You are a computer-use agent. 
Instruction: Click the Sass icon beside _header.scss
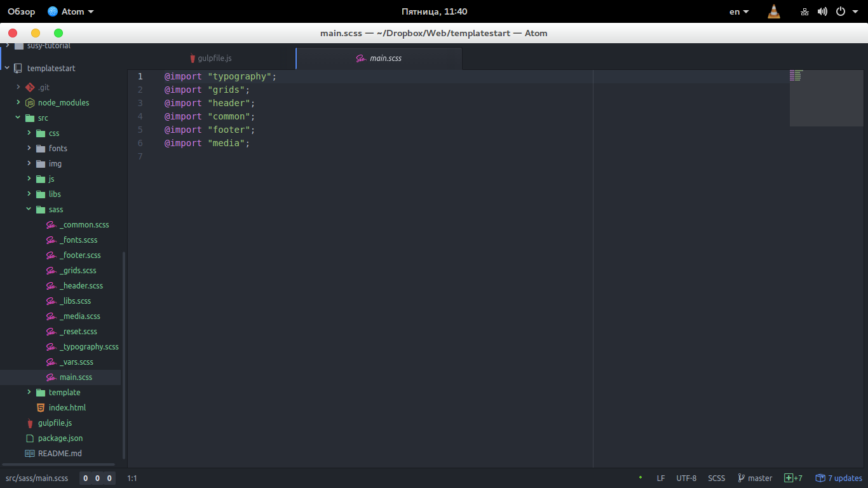(51, 286)
